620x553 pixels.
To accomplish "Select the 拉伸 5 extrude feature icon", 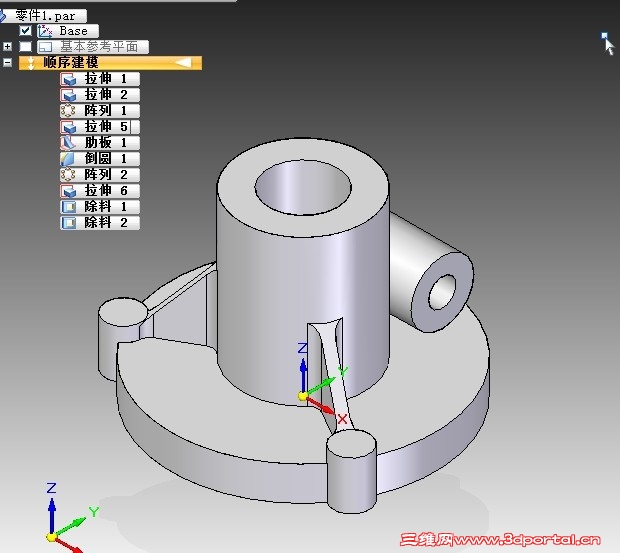I will [69, 127].
